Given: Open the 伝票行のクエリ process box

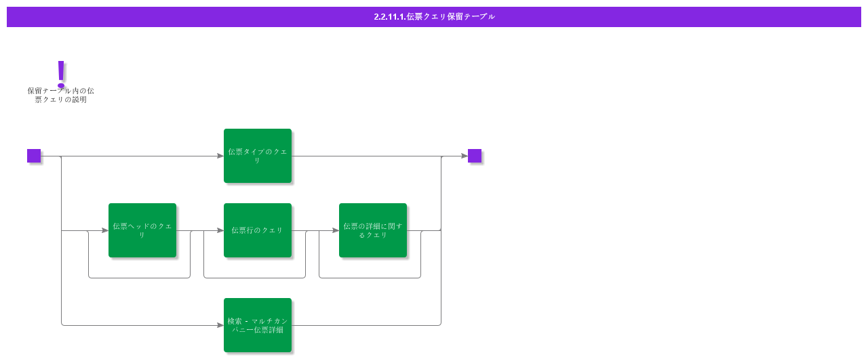Looking at the screenshot, I should pyautogui.click(x=258, y=230).
